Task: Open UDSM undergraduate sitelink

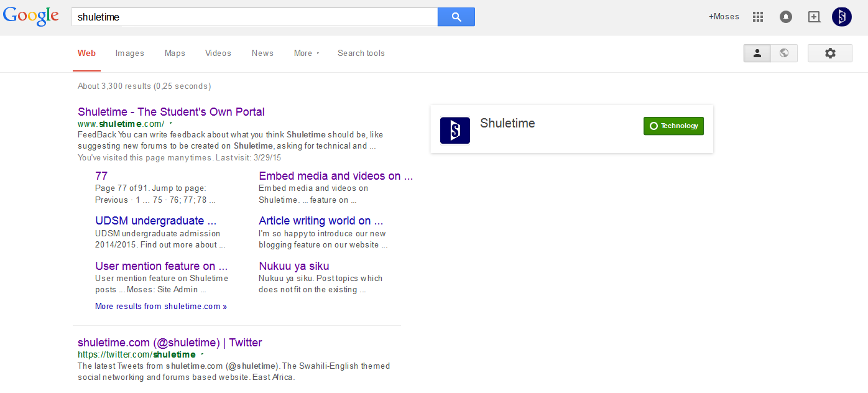Action: [x=155, y=221]
